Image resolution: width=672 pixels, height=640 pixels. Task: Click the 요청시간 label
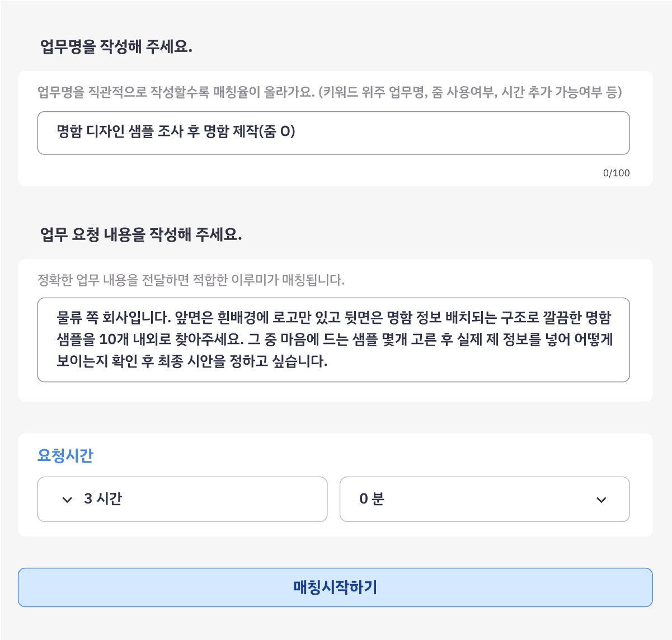tap(65, 455)
